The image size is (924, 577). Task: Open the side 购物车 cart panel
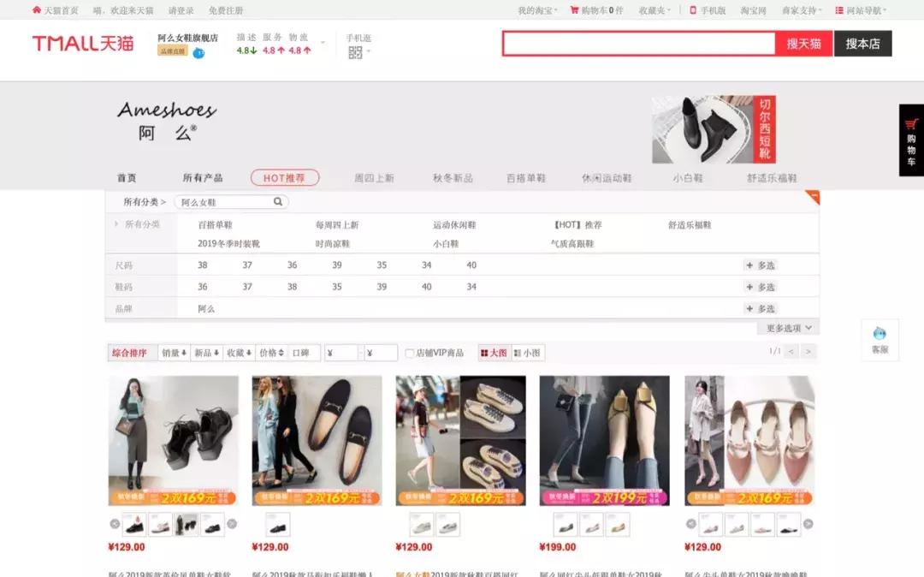pyautogui.click(x=911, y=140)
